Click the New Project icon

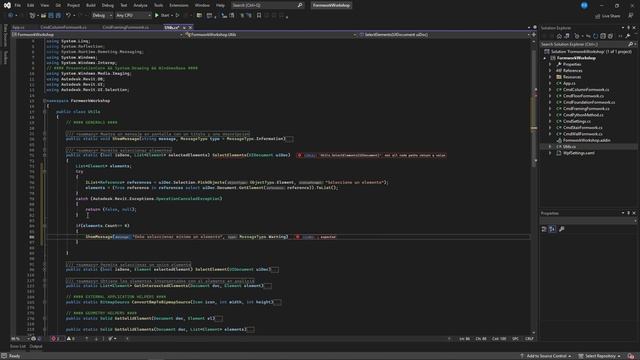coord(32,16)
